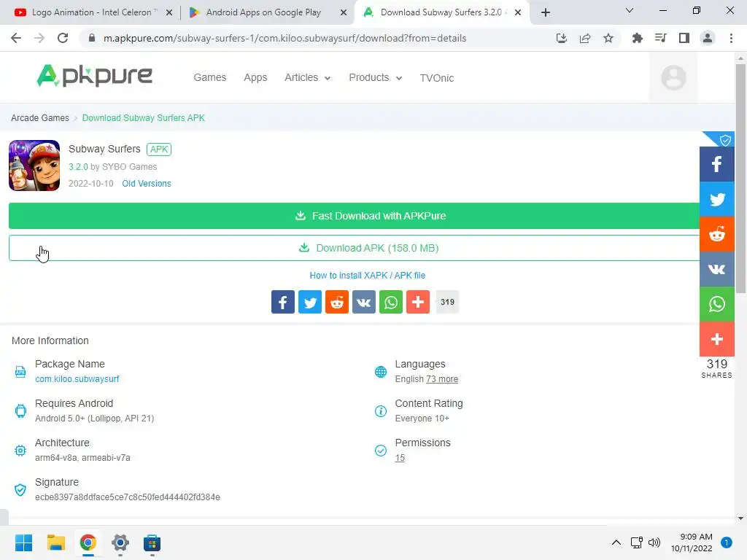Click the signature hash text
This screenshot has height=560, width=747.
coord(127,497)
